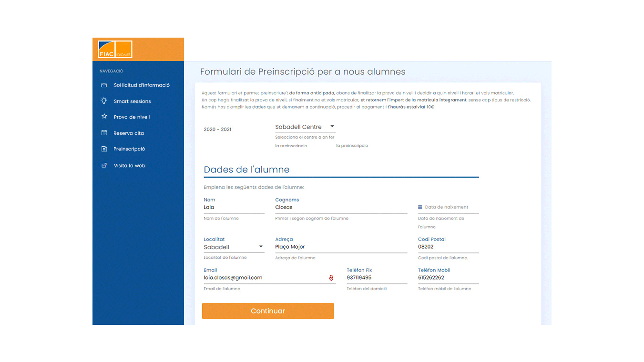
Task: Click the calendar icon beside Data de naixement
Action: coord(419,206)
